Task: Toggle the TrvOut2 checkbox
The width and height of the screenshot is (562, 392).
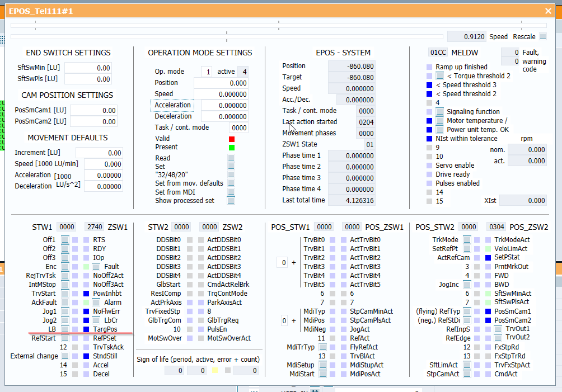Action: click(x=498, y=337)
